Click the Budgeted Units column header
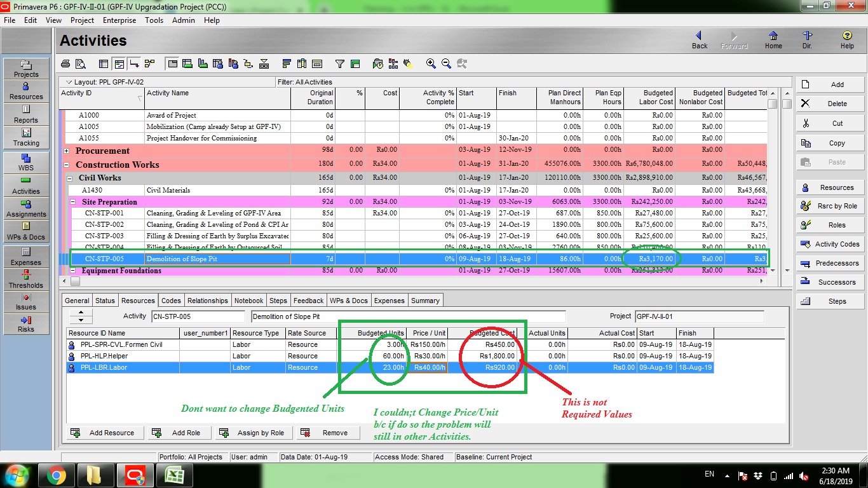 (373, 333)
